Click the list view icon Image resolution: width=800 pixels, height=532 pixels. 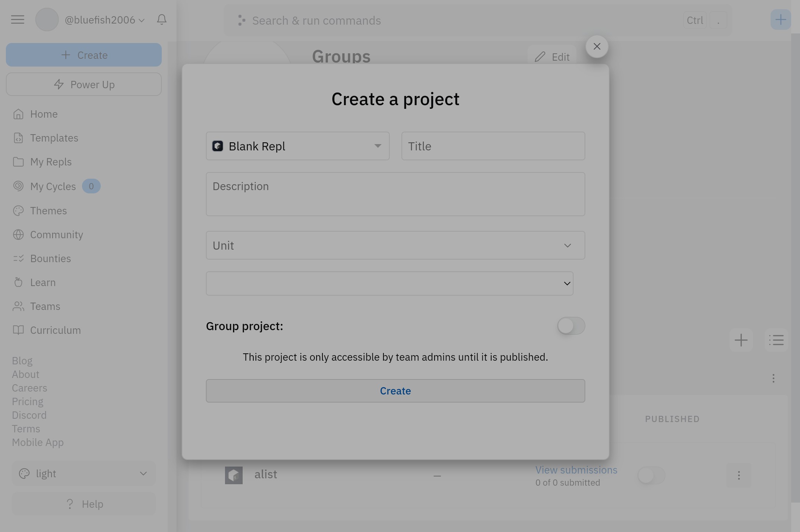tap(776, 340)
